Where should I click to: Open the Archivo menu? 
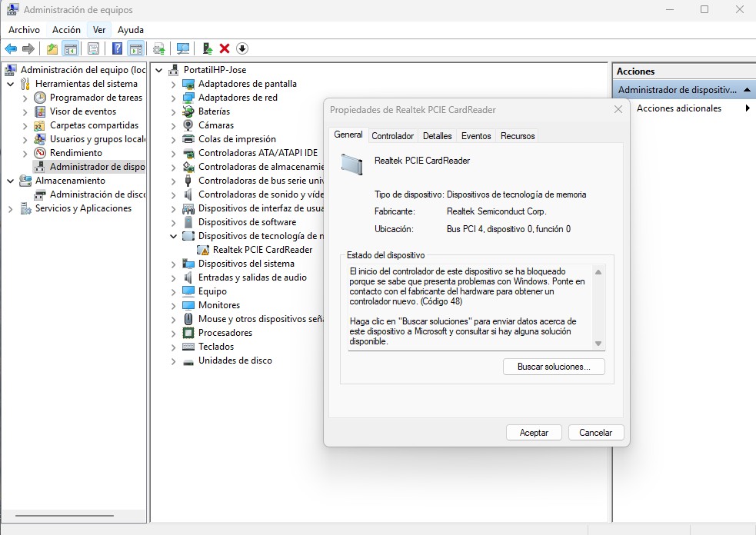(24, 30)
